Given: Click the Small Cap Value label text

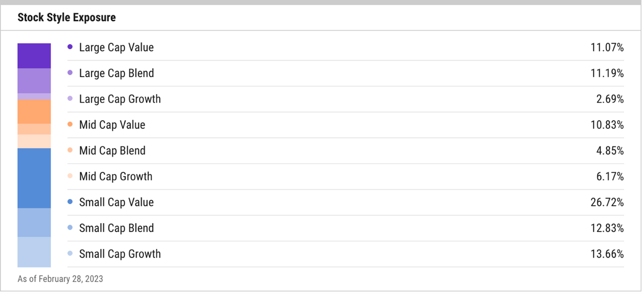Looking at the screenshot, I should [x=116, y=202].
